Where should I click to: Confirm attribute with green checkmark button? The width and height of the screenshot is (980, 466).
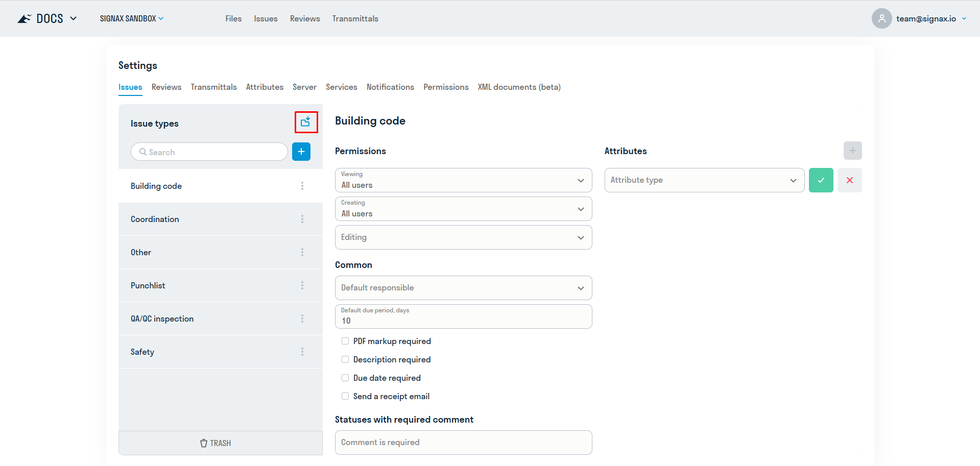point(821,180)
